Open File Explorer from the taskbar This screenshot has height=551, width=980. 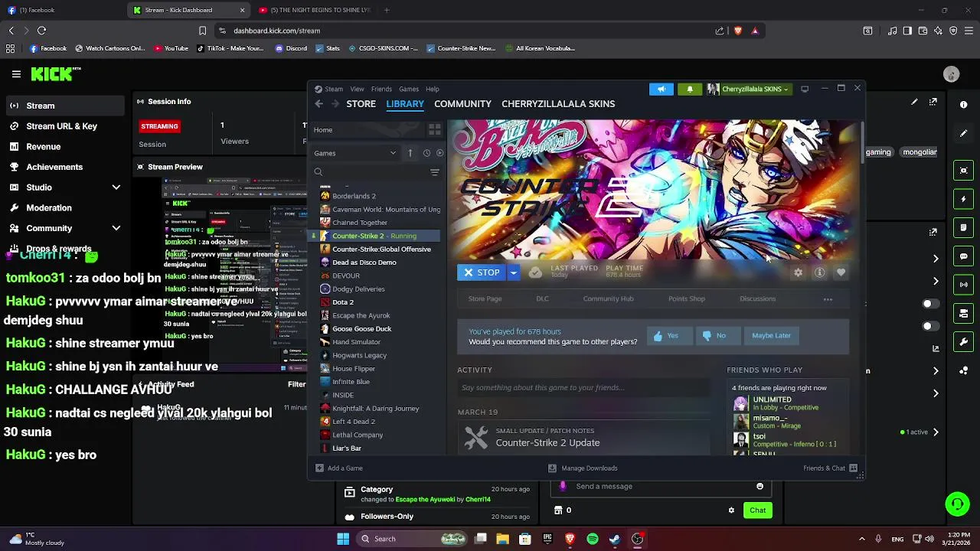[x=503, y=540]
